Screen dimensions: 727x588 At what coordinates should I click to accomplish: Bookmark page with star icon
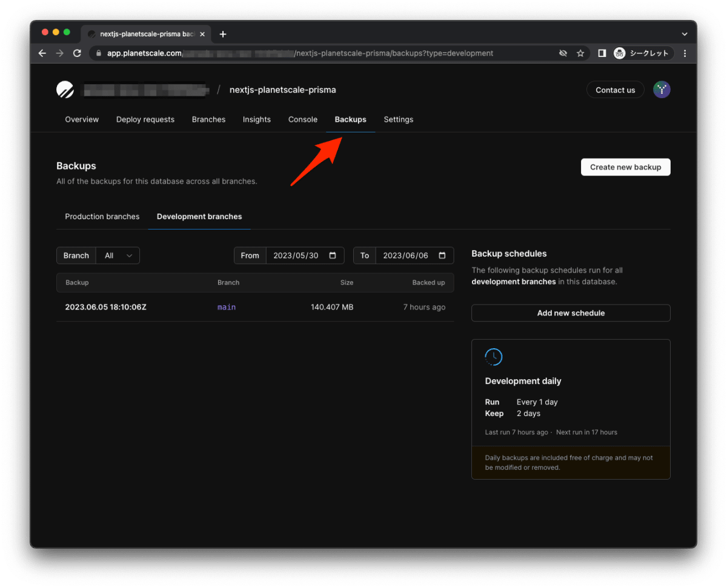[x=580, y=53]
